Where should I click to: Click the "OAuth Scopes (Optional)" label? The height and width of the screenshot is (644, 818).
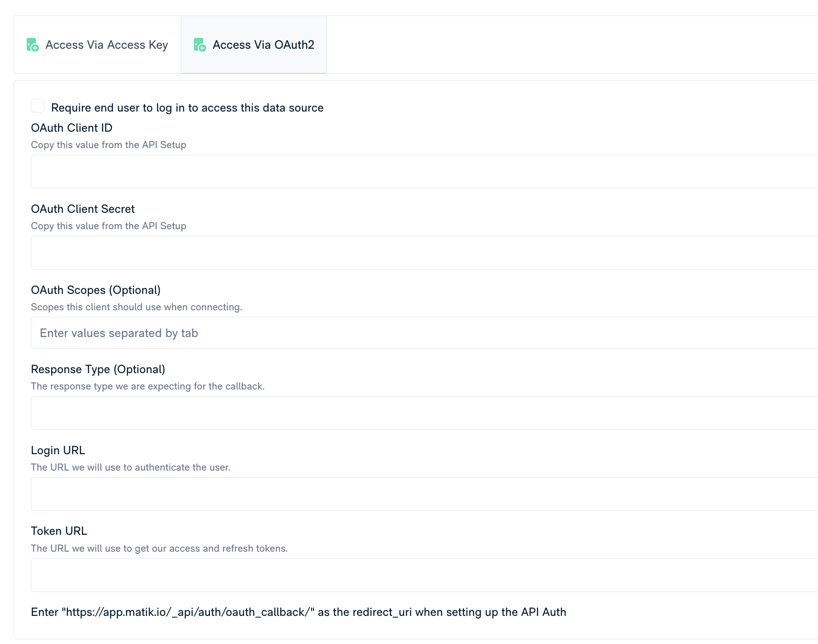[x=96, y=290]
